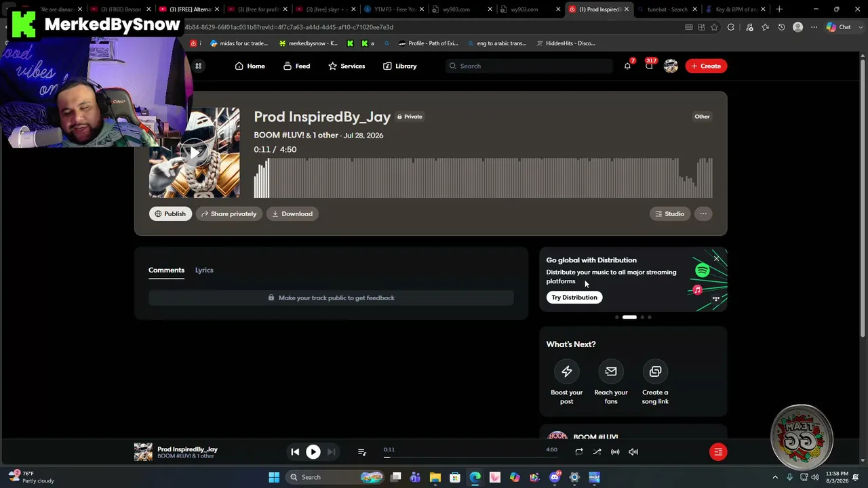Open 'Prod InspiredBy_Jay' title in player bar
This screenshot has width=868, height=488.
(x=188, y=449)
